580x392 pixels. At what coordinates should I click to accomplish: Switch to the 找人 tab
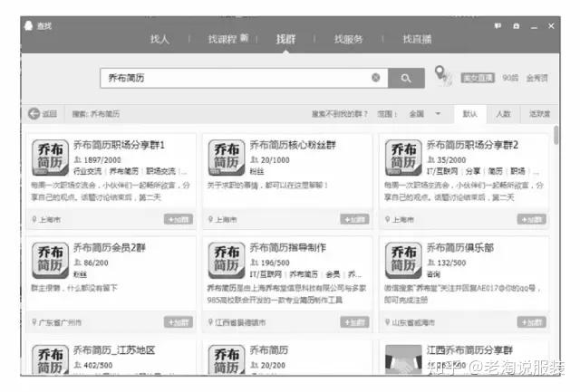tap(159, 39)
